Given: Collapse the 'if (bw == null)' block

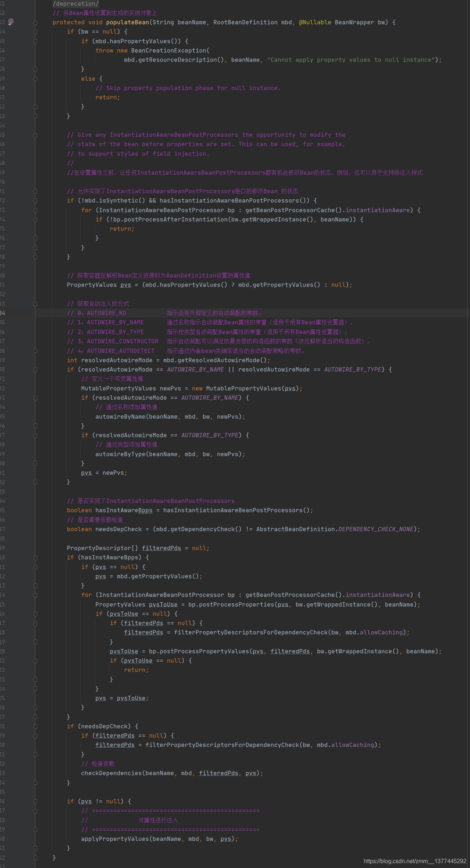Looking at the screenshot, I should 35,32.
